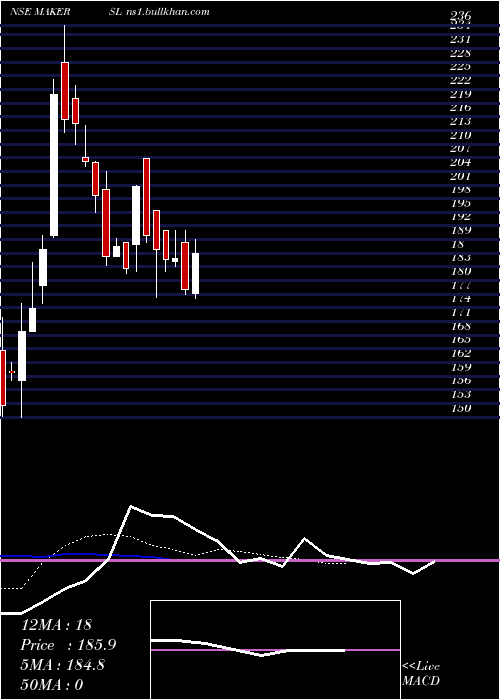Click the '<<Live MACD' label
Image resolution: width=500 pixels, height=700 pixels.
click(x=421, y=674)
